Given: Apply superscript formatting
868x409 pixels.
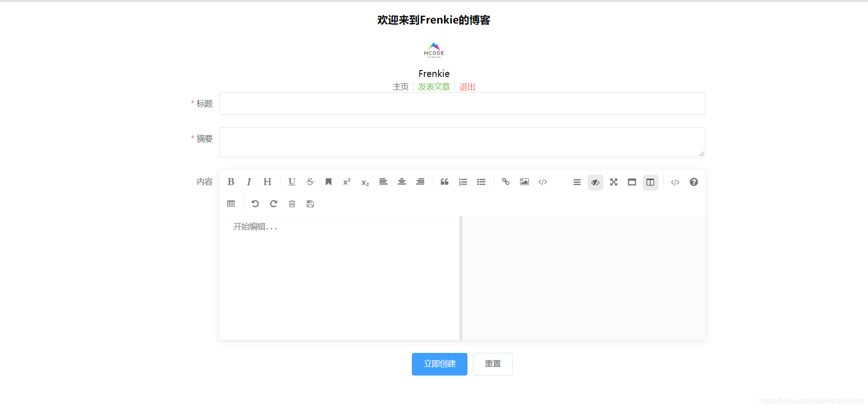Looking at the screenshot, I should point(346,182).
